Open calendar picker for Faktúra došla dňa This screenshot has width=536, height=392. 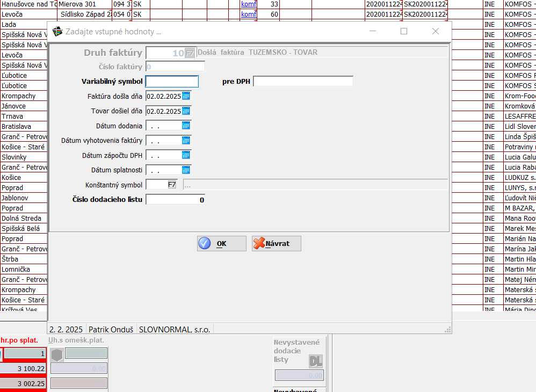186,96
